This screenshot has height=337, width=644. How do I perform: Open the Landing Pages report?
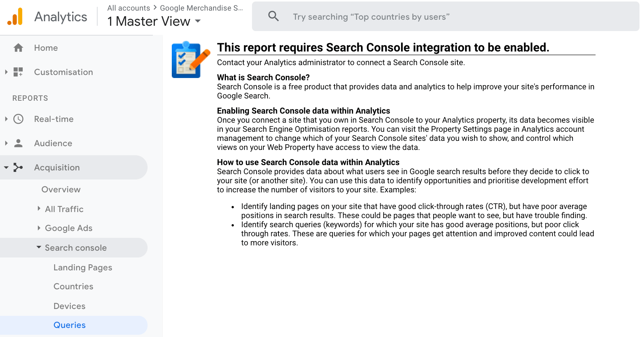pyautogui.click(x=83, y=267)
